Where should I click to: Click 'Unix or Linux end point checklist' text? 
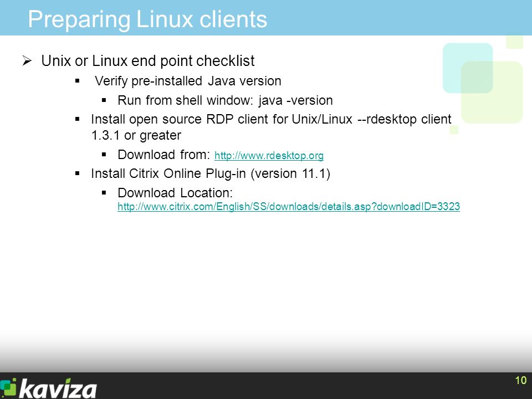(147, 61)
